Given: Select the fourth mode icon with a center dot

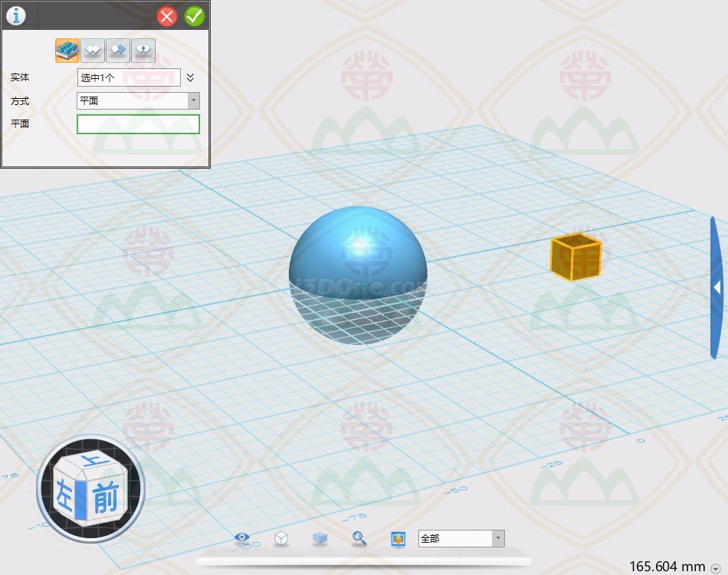Looking at the screenshot, I should [x=143, y=50].
